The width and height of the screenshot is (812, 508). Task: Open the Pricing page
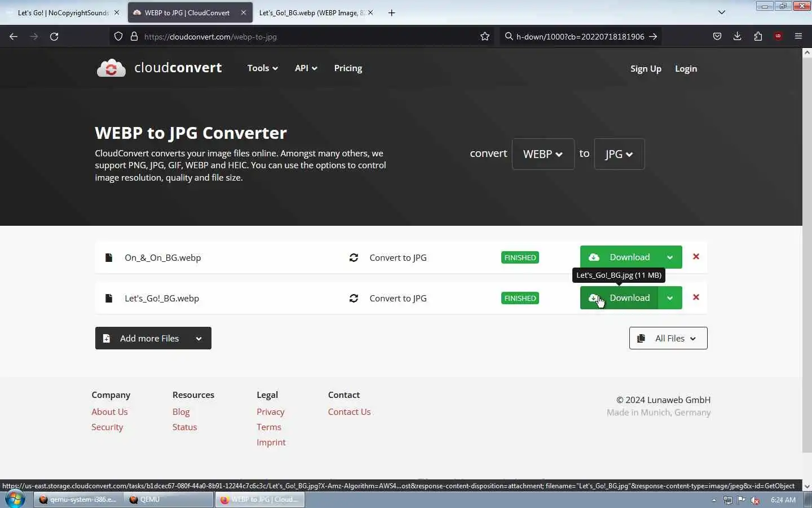tap(348, 68)
